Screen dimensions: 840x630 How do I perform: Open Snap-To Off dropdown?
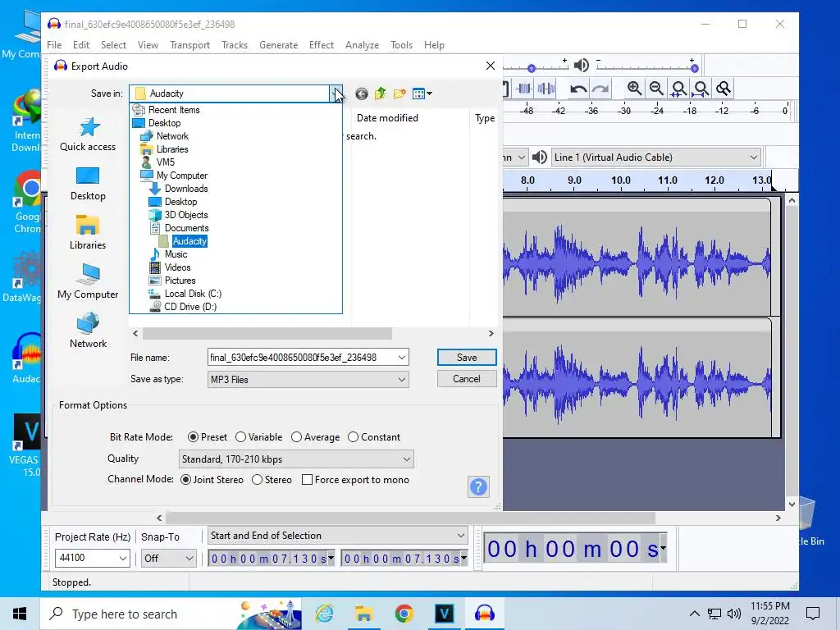[169, 558]
